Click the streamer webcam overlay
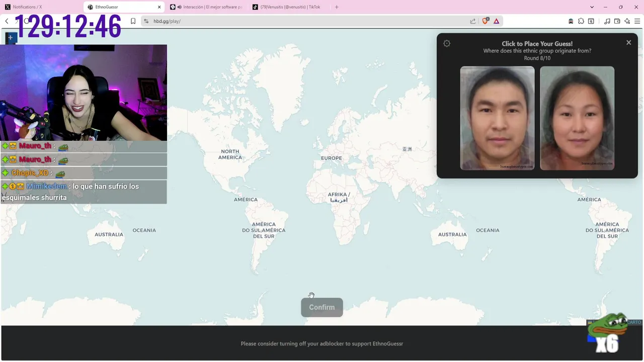Image resolution: width=644 pixels, height=362 pixels. [84, 93]
